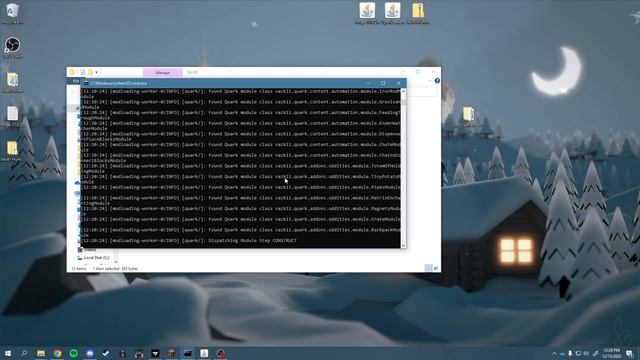
Task: Click the system tray microphone icon
Action: 570,353
